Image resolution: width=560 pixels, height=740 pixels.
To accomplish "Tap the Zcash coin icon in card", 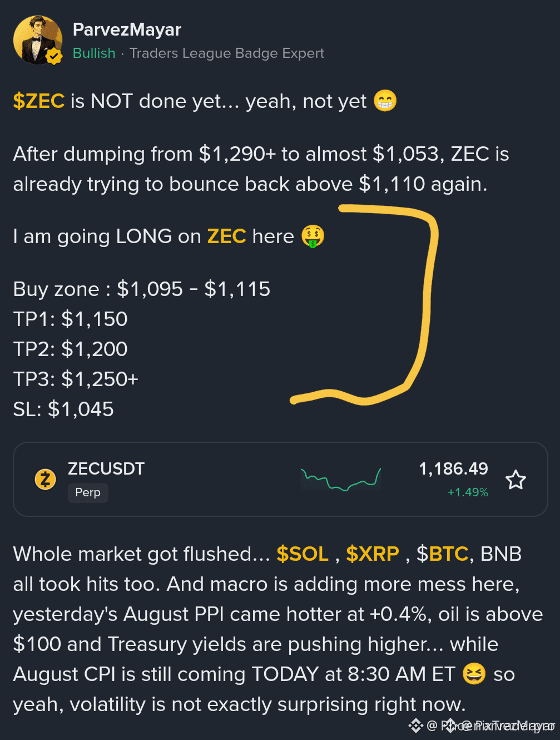I will [x=46, y=479].
